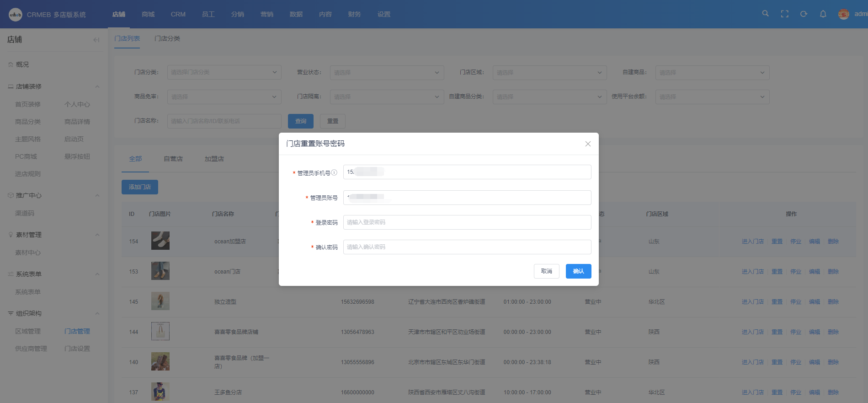Viewport: 868px width, 403px height.
Task: Open the CRM top menu
Action: 178,14
